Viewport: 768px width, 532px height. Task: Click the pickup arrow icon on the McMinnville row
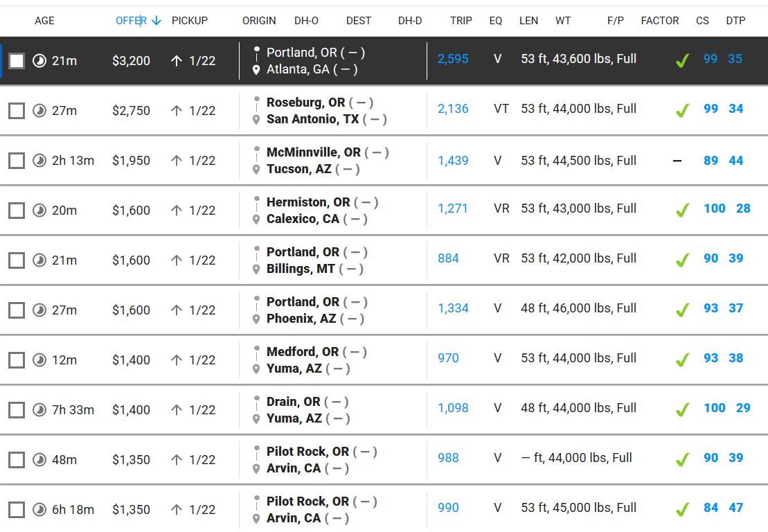[x=177, y=161]
